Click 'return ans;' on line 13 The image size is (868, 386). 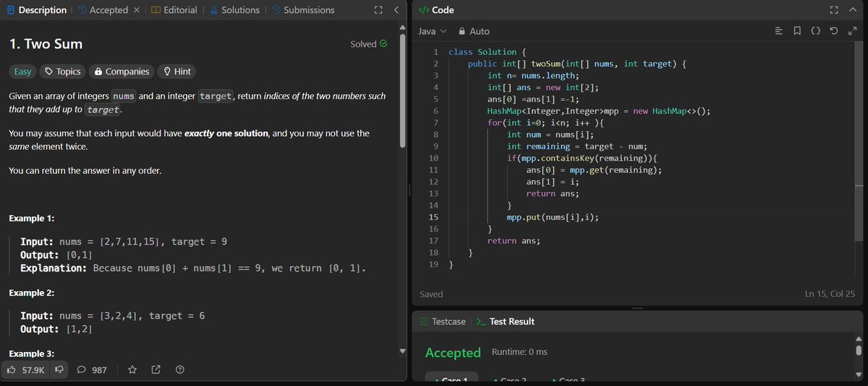point(553,193)
